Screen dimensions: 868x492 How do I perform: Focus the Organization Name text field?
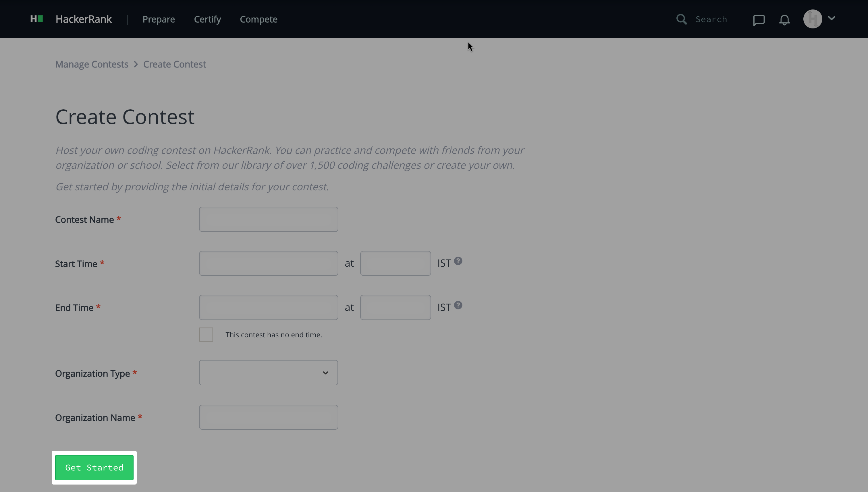coord(268,417)
